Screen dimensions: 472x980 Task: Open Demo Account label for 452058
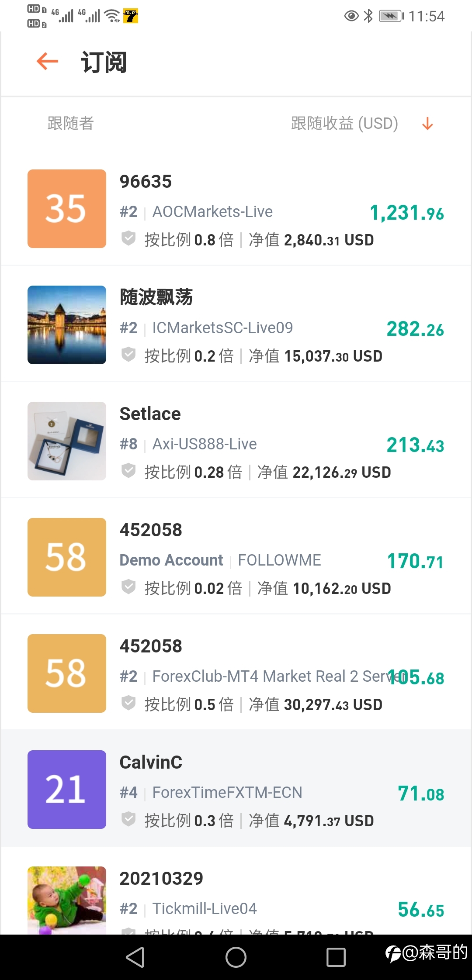click(171, 560)
